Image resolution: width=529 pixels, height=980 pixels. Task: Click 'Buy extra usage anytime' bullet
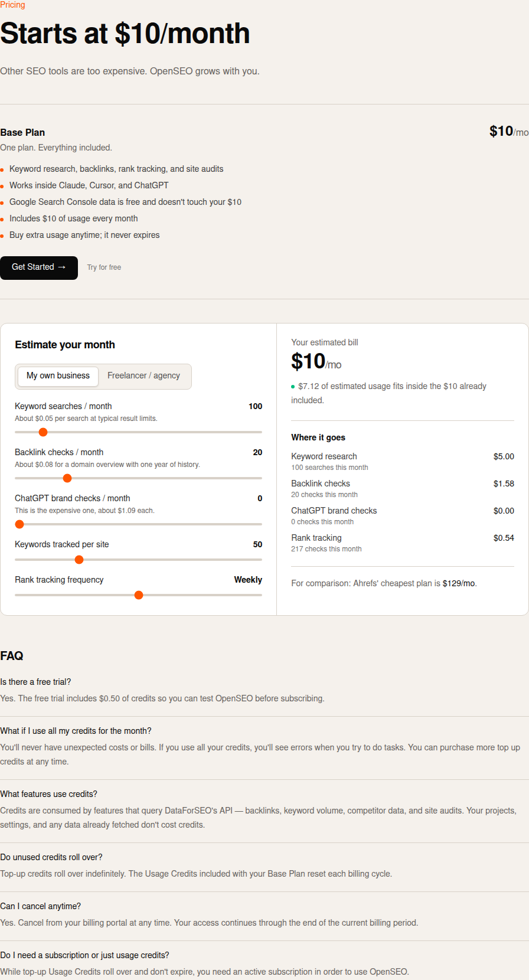click(84, 235)
